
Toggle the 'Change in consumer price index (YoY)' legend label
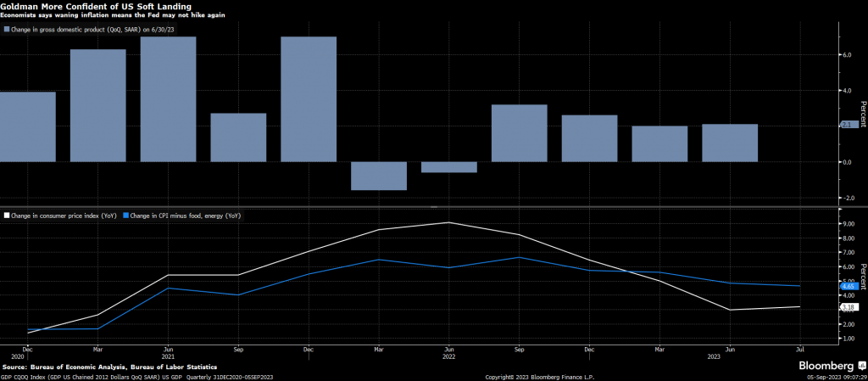click(x=64, y=216)
